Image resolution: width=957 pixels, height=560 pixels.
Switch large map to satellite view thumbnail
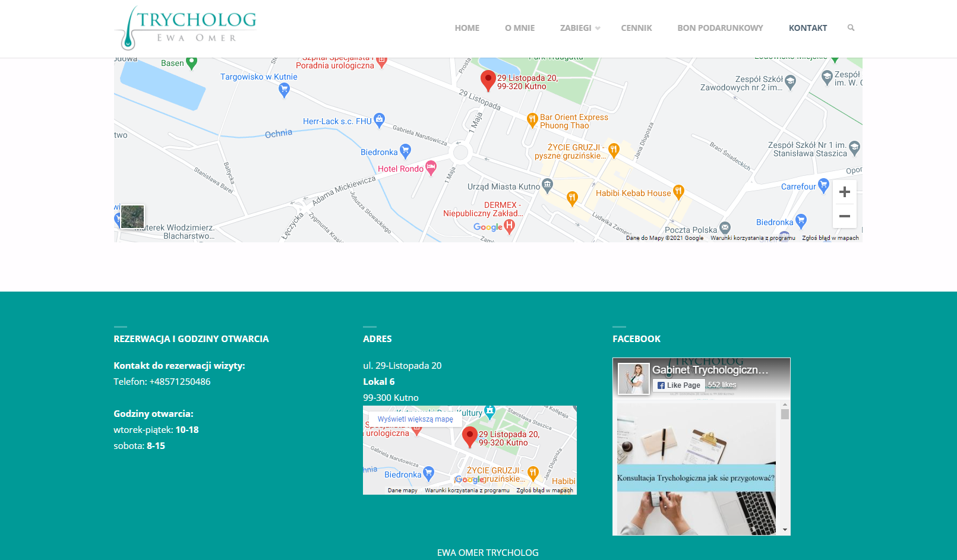click(x=132, y=217)
